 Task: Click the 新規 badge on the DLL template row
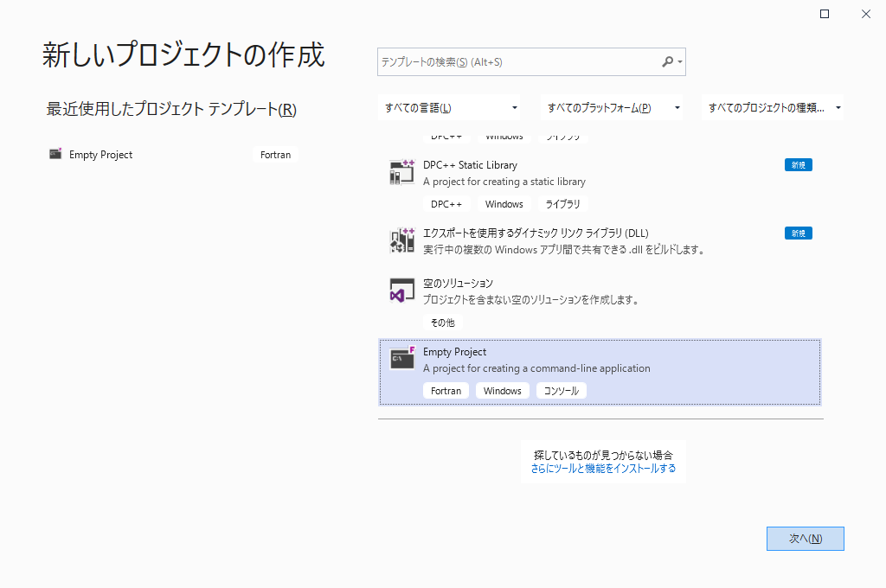point(797,233)
